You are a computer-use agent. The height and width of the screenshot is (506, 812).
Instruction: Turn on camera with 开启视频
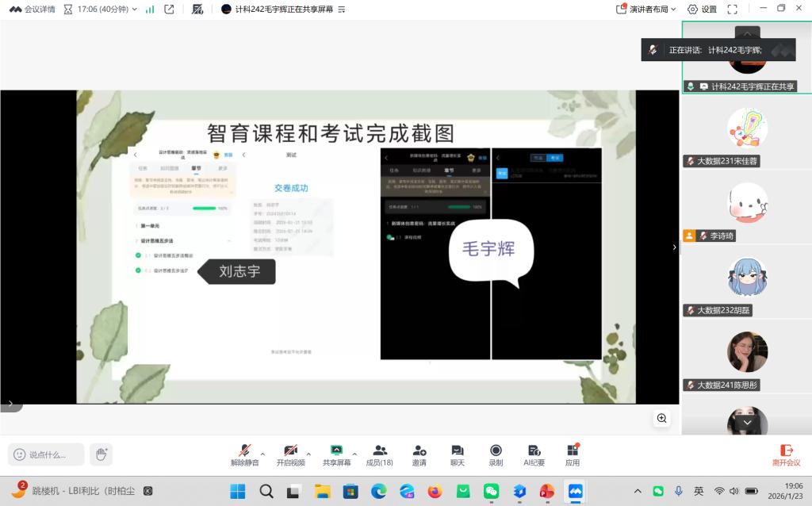(290, 454)
